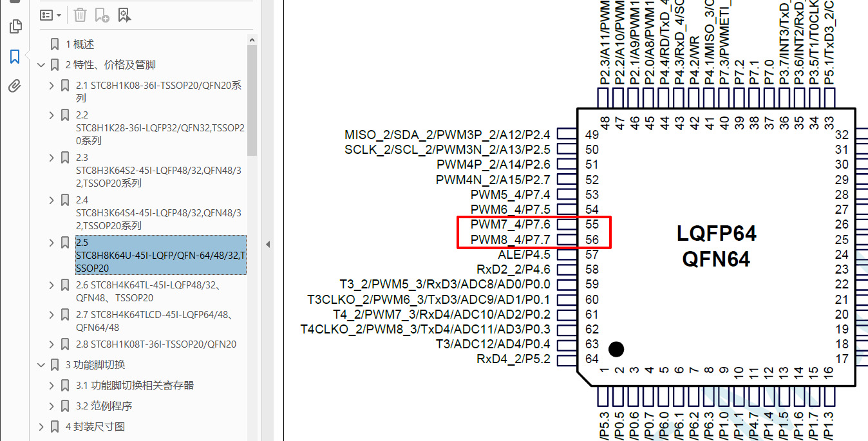Image resolution: width=868 pixels, height=441 pixels.
Task: Expand the 2.2 STC8H1K28 bookmark
Action: (52, 115)
